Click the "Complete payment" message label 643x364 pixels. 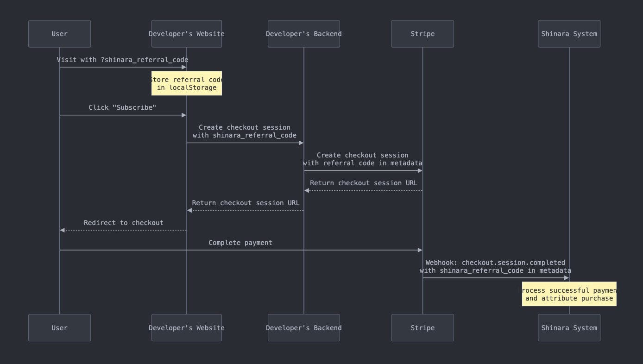click(x=240, y=243)
